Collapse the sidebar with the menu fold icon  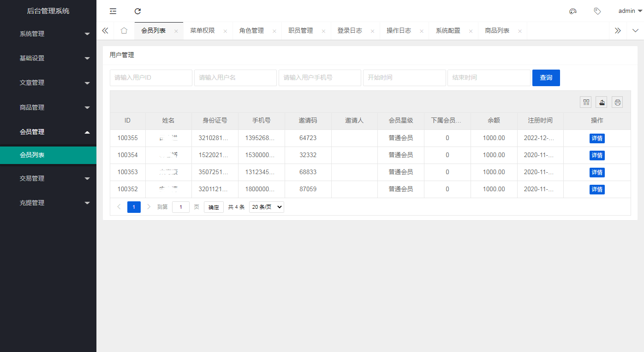pyautogui.click(x=113, y=11)
